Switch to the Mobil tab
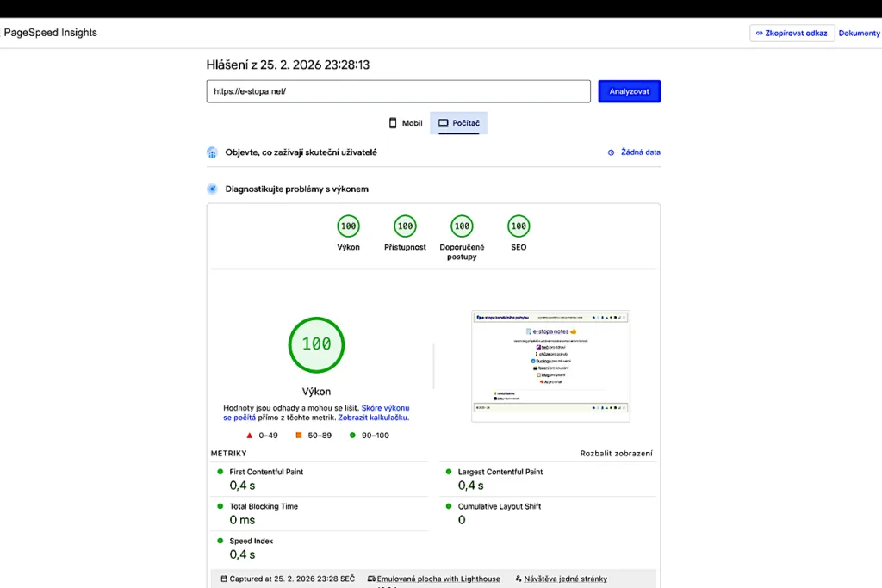 tap(405, 122)
